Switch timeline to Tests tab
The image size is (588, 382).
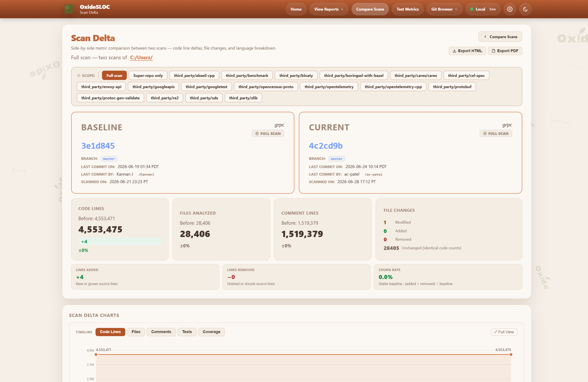187,332
